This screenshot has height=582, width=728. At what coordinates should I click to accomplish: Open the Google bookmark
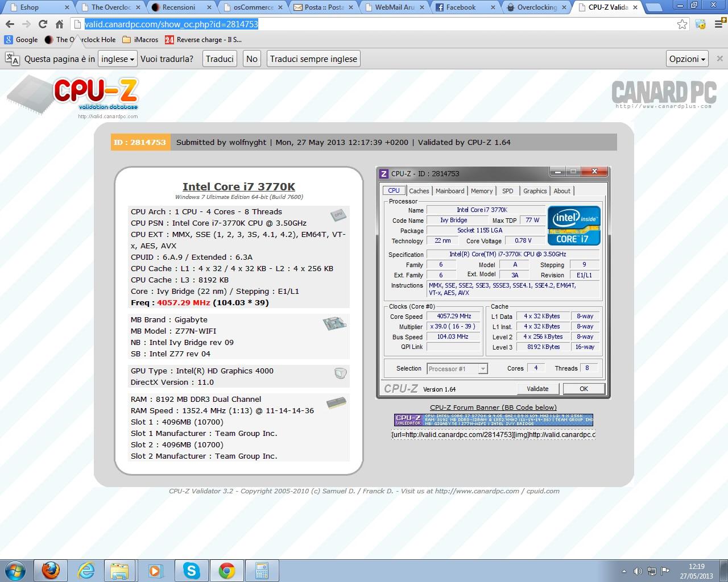[x=20, y=40]
